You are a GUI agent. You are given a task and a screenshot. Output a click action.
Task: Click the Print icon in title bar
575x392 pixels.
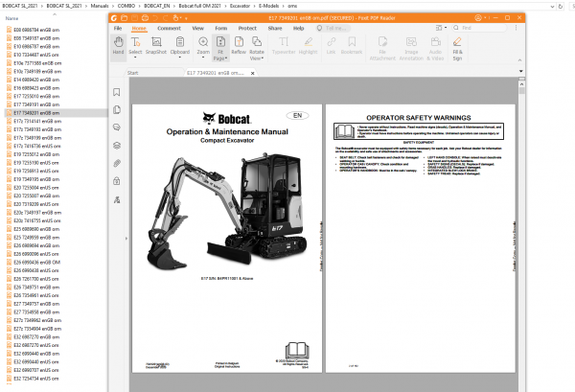[145, 17]
